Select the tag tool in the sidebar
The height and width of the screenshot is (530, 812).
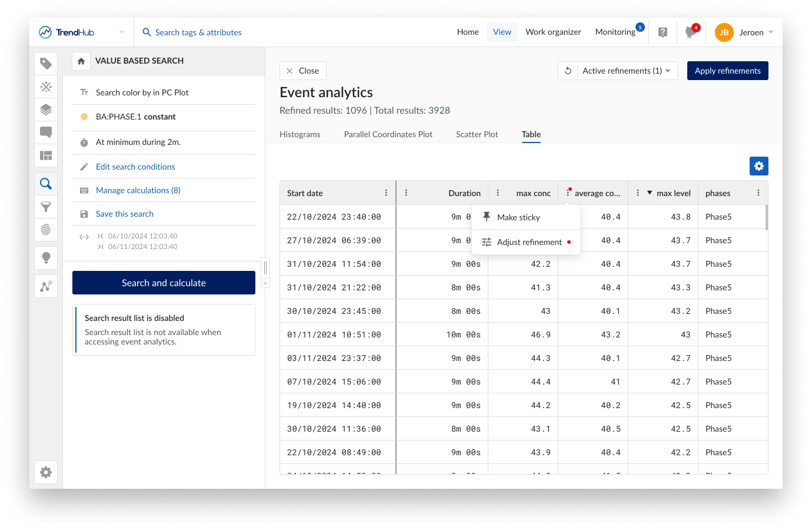click(46, 63)
